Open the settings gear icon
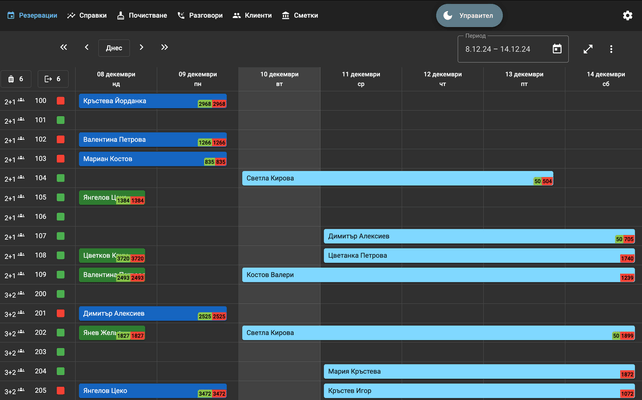 pos(627,16)
